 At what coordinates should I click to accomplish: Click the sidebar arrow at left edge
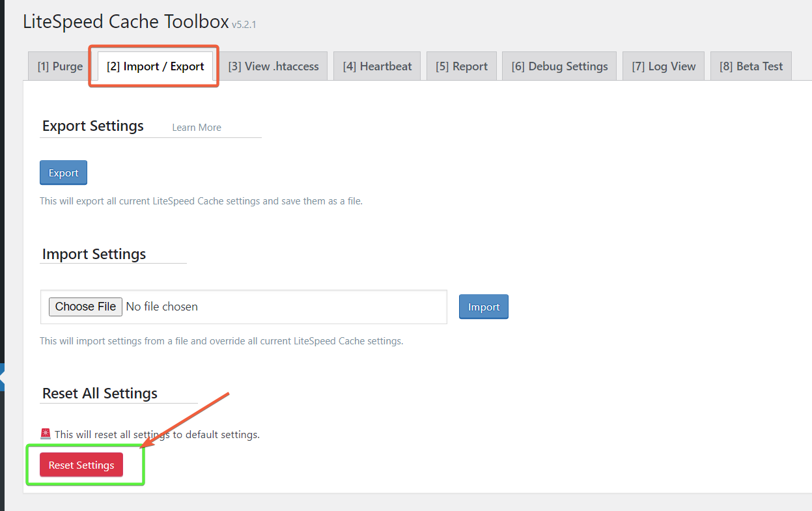pyautogui.click(x=3, y=376)
